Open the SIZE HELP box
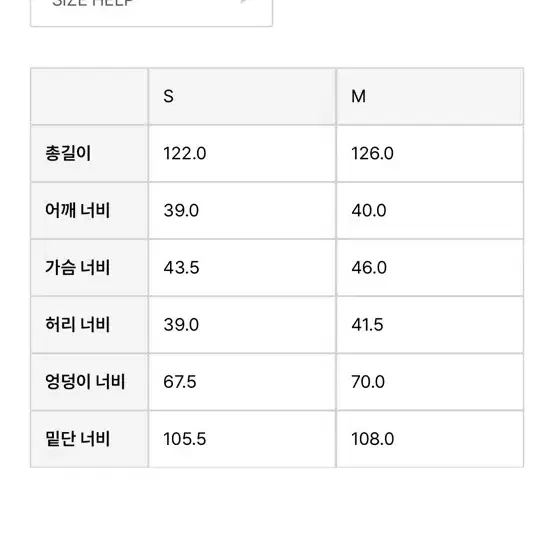Screen dimensions: 554x554 coord(151,13)
